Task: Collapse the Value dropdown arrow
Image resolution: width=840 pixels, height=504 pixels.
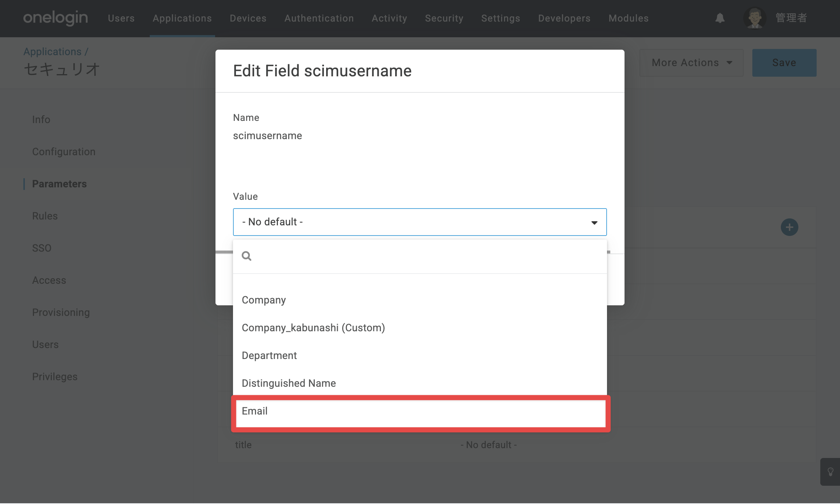Action: [594, 222]
